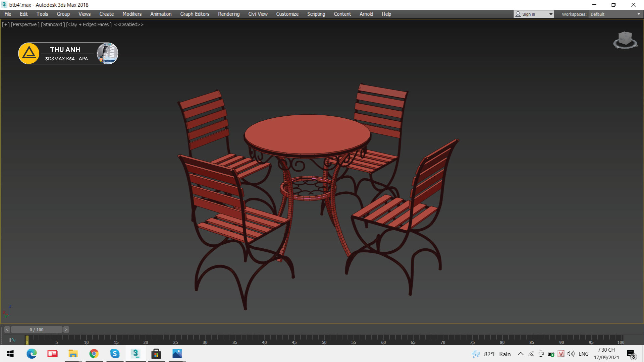Open the Rendering menu
This screenshot has width=644, height=362.
[229, 14]
